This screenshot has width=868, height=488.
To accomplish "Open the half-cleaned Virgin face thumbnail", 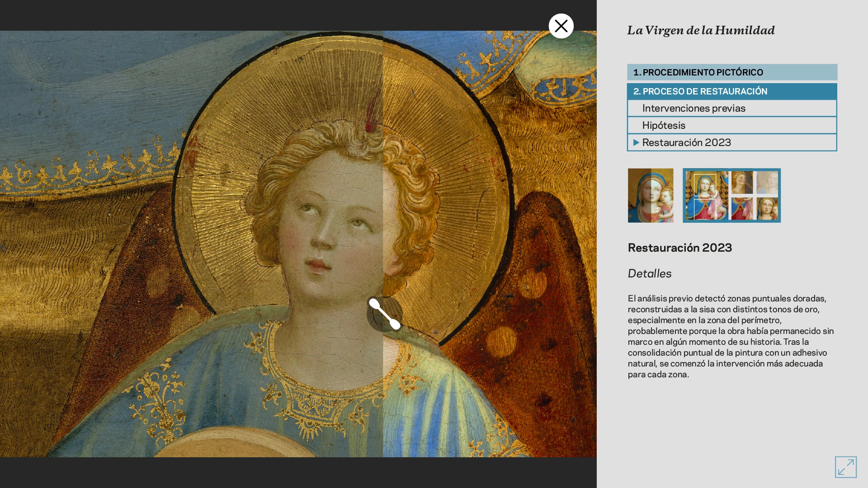I will [x=651, y=196].
